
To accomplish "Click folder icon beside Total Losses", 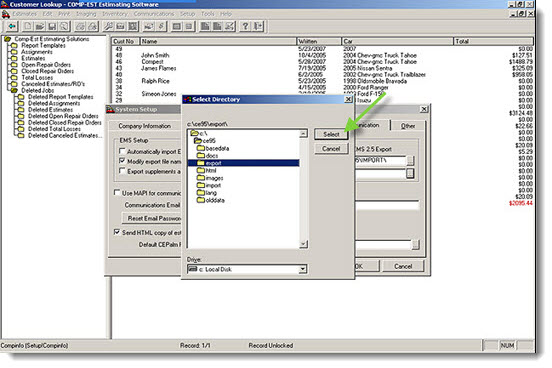I will 14,77.
